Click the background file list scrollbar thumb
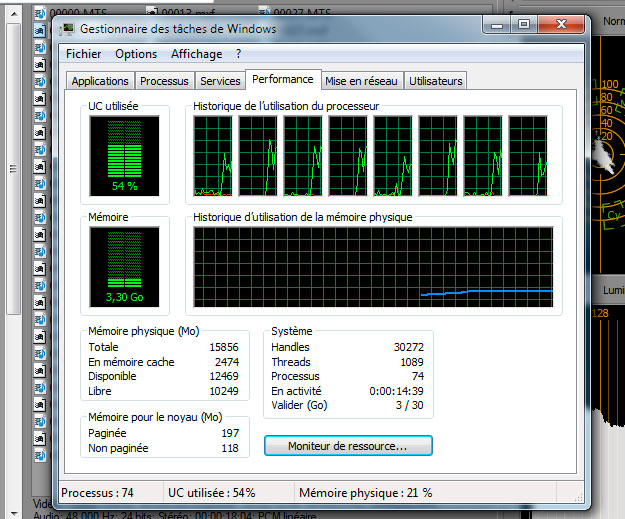The image size is (625, 519). point(14,169)
